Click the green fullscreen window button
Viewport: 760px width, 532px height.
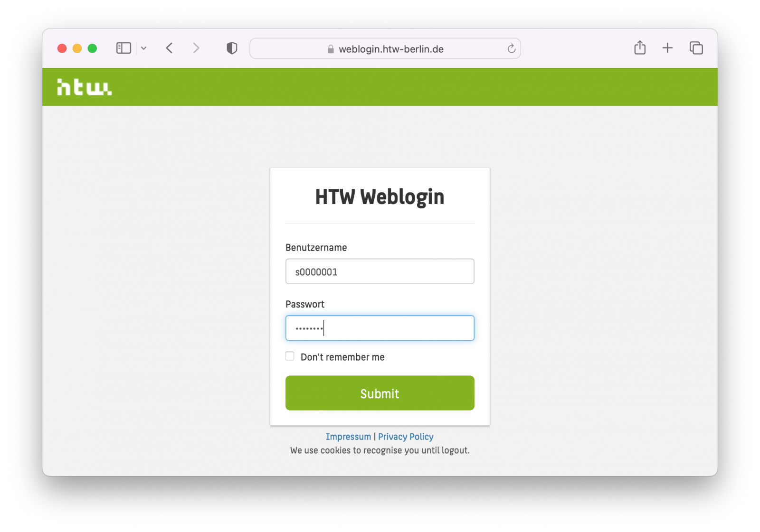click(x=92, y=48)
